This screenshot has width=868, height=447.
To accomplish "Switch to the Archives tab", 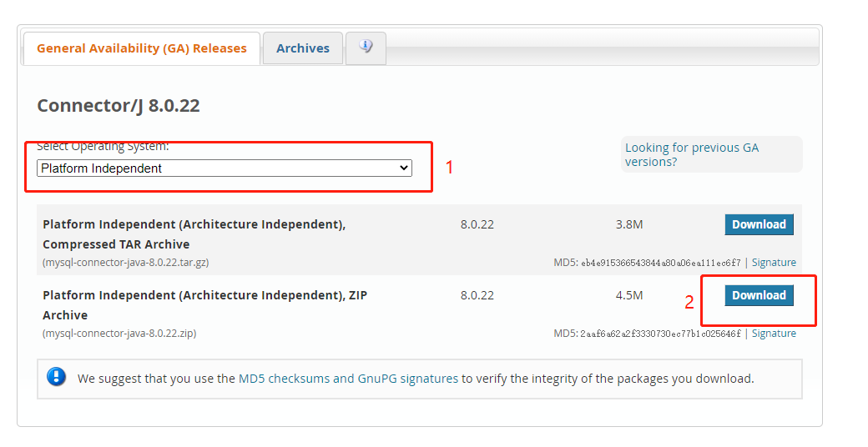I will tap(303, 48).
